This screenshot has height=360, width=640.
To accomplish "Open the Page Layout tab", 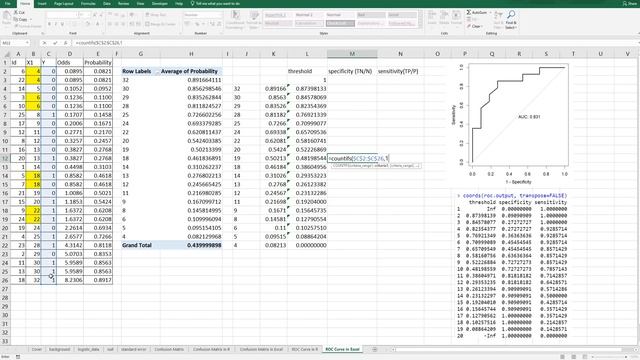I will (x=64, y=4).
